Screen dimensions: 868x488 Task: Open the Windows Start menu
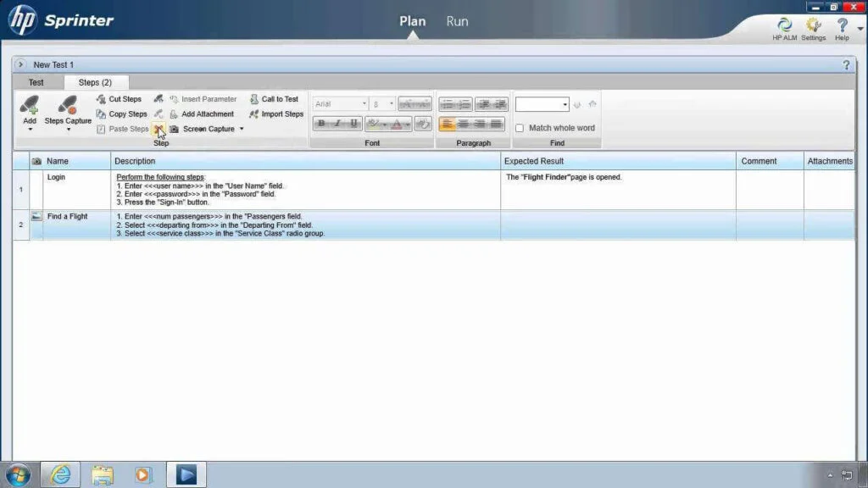click(x=19, y=474)
